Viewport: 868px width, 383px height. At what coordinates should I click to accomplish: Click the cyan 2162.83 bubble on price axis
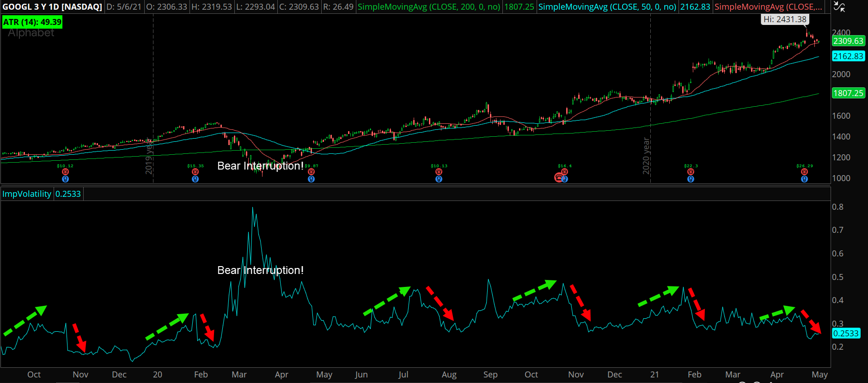(x=848, y=56)
